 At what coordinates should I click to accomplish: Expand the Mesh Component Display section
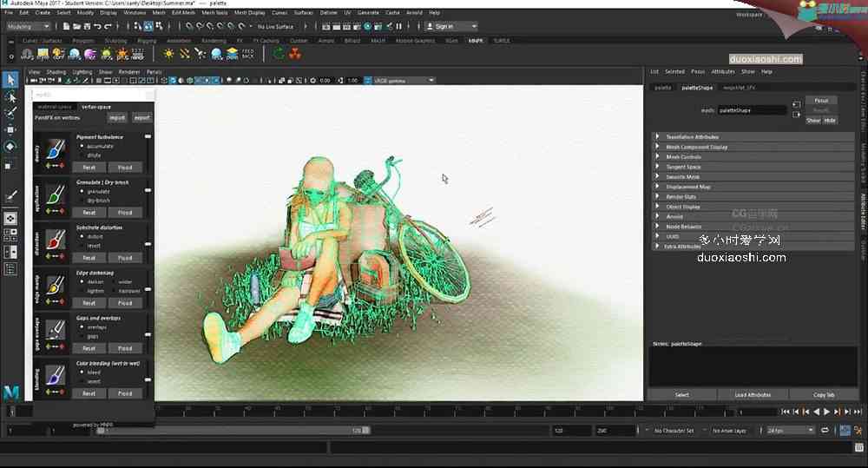[x=753, y=147]
